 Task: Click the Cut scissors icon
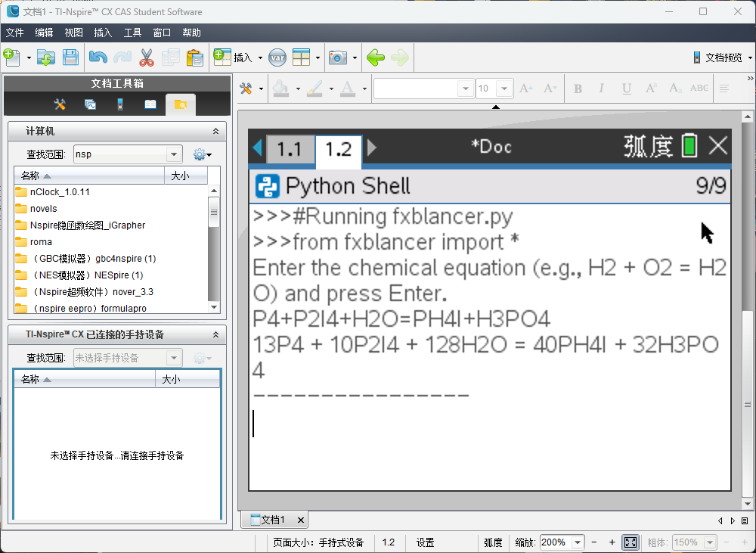(x=147, y=57)
